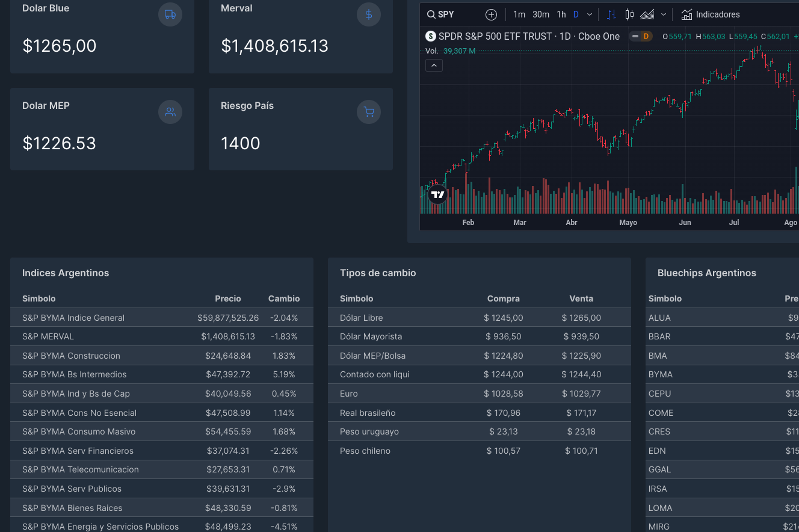Click the users icon in Dolar MEP card
The height and width of the screenshot is (532, 799).
tap(170, 112)
